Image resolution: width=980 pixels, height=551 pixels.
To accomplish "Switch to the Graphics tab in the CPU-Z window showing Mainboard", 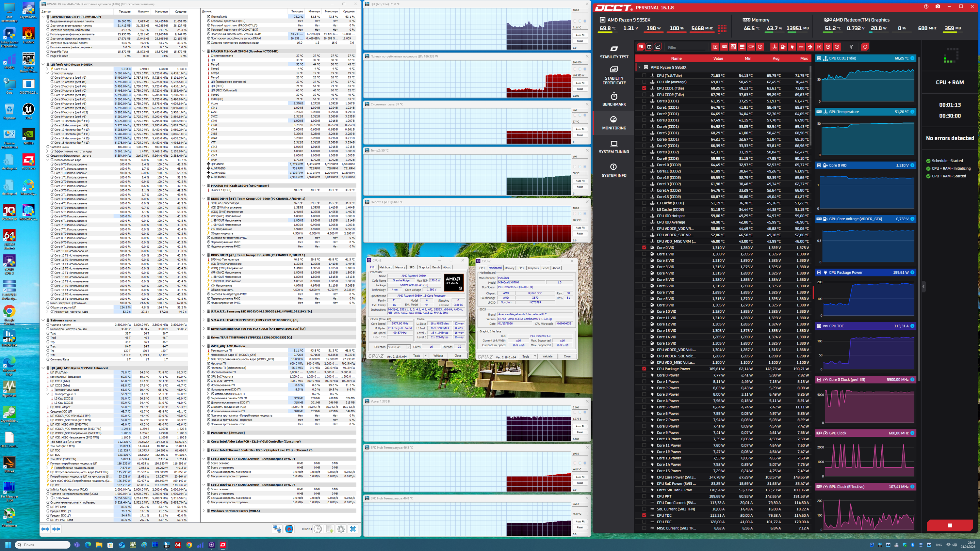I will [533, 268].
